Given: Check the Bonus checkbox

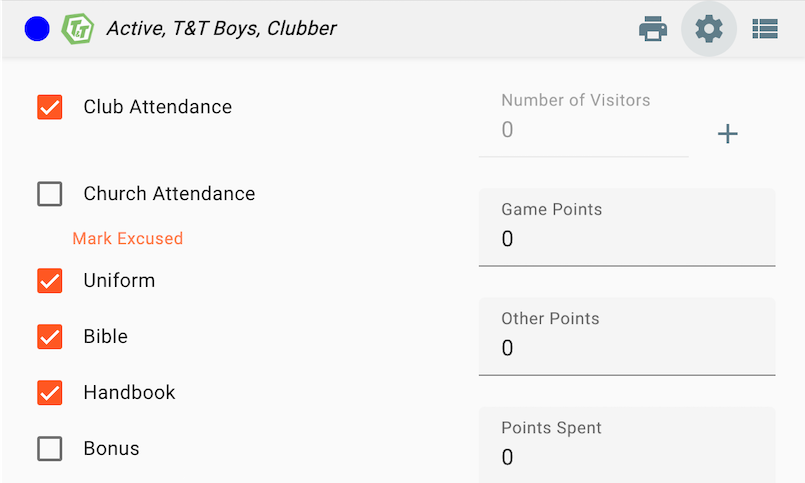Looking at the screenshot, I should [50, 449].
